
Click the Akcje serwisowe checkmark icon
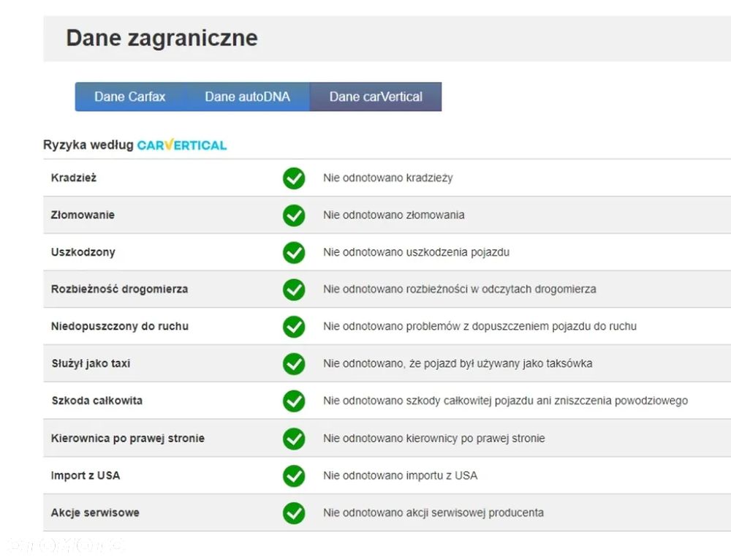pos(294,513)
